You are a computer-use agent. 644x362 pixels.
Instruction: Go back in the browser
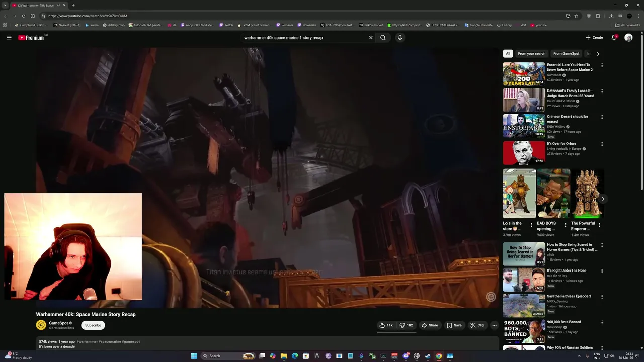5,16
